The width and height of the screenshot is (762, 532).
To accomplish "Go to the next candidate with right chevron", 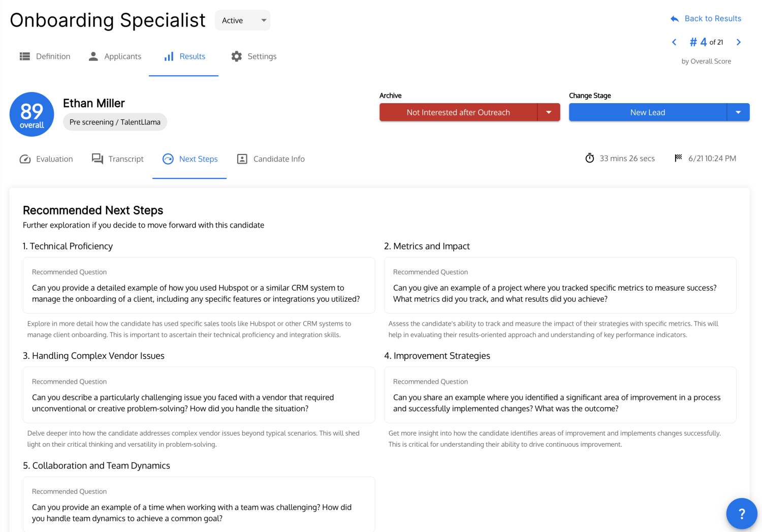I will [x=739, y=42].
